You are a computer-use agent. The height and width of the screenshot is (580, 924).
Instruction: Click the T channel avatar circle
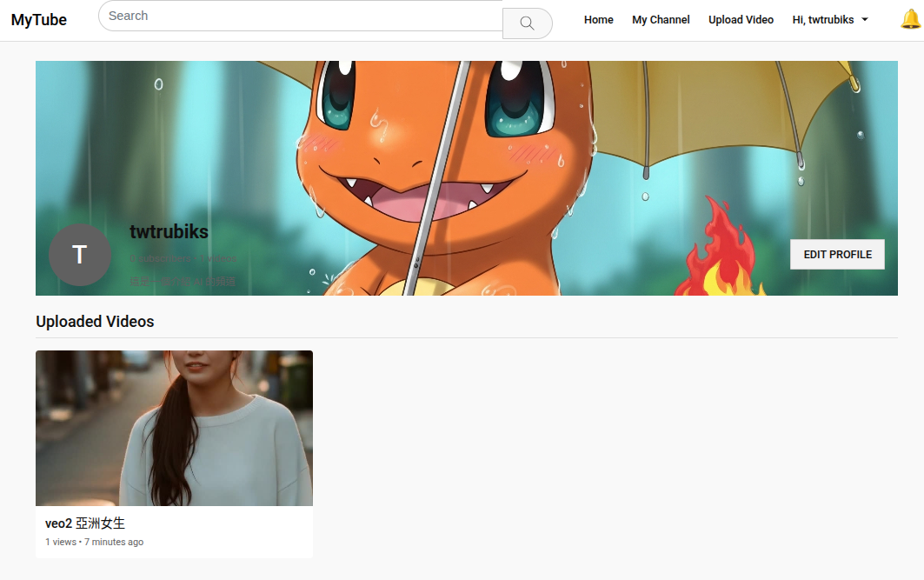click(x=80, y=255)
